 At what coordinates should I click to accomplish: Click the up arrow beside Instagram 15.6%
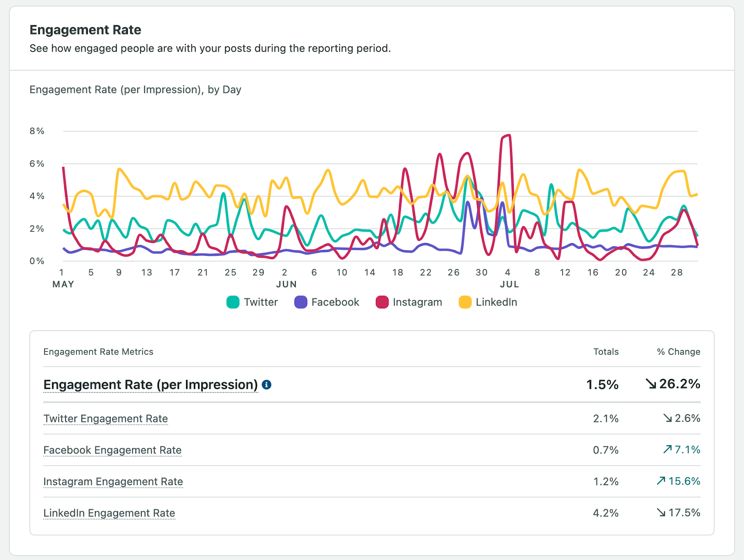pos(661,481)
